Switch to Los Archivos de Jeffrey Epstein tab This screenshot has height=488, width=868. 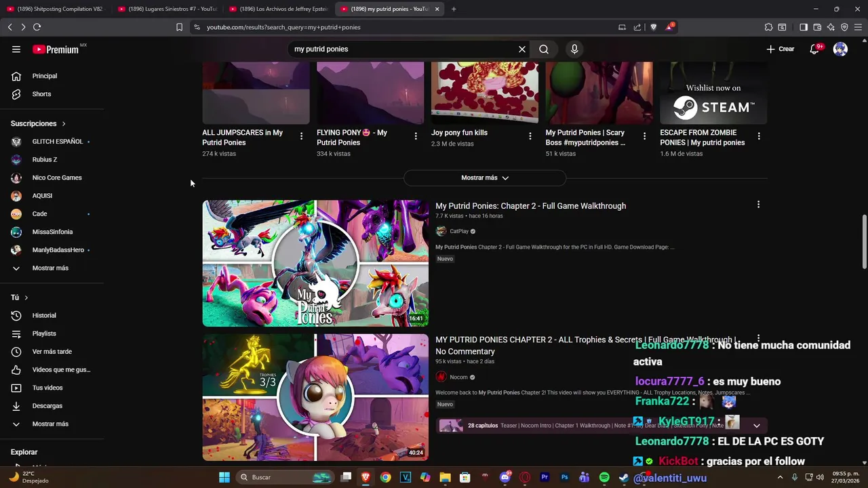tap(278, 9)
